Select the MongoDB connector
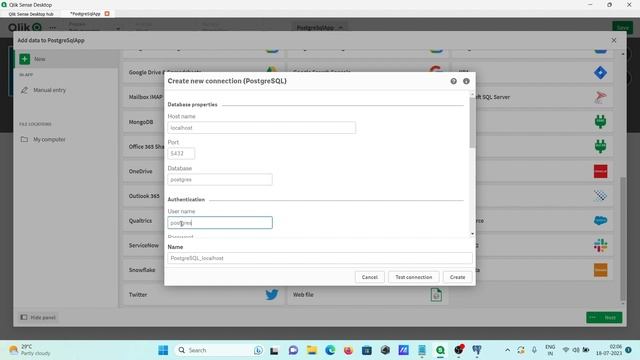The width and height of the screenshot is (640, 360). (x=141, y=122)
